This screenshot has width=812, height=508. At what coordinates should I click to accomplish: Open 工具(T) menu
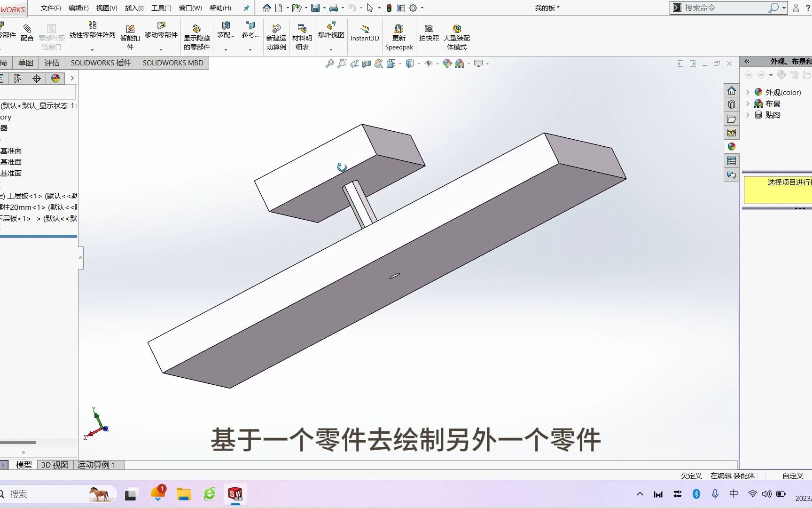coord(161,8)
